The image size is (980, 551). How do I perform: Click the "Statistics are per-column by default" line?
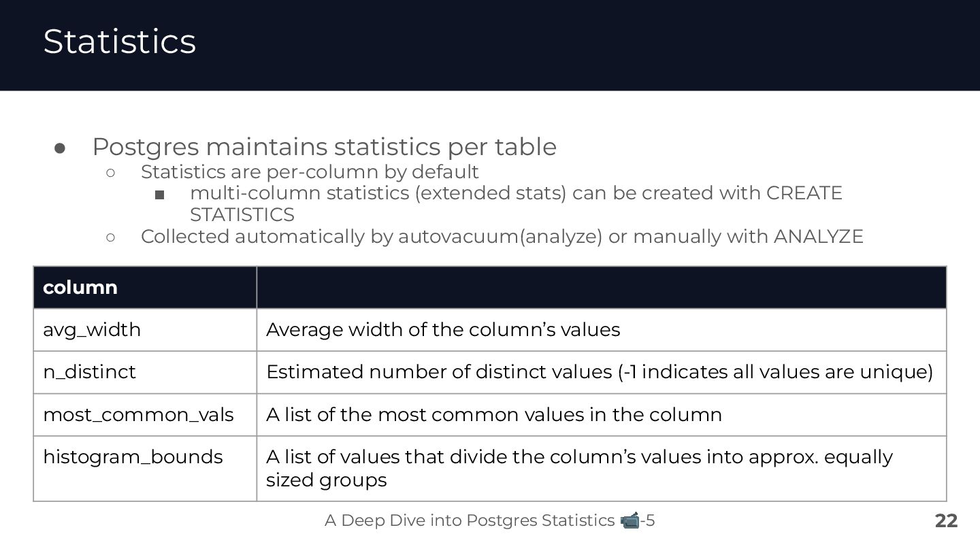point(310,171)
